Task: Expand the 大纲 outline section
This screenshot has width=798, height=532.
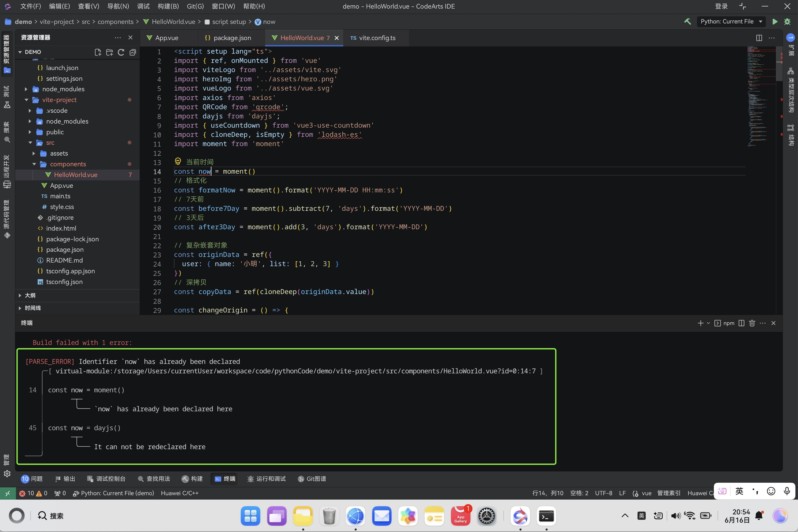Action: point(20,295)
